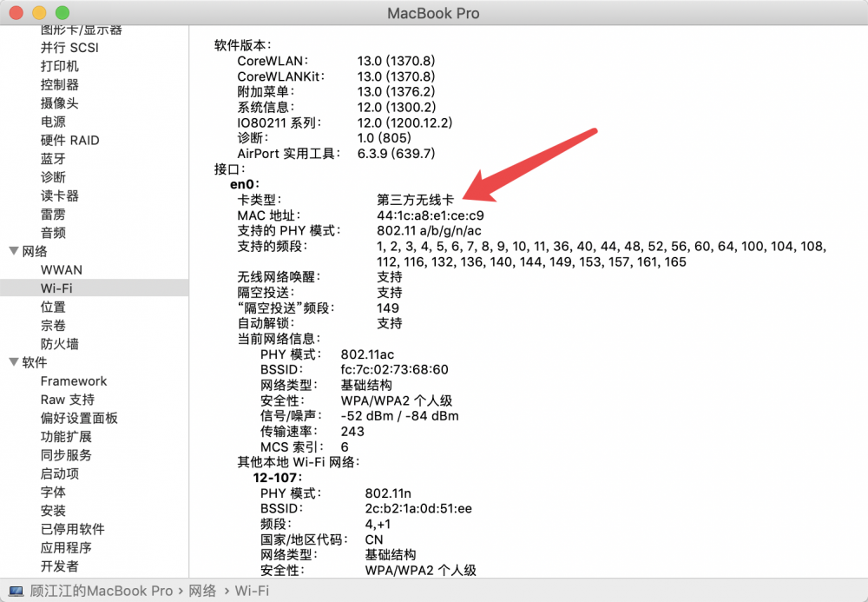Click the computer icon in the path bar
868x602 pixels.
(x=16, y=591)
